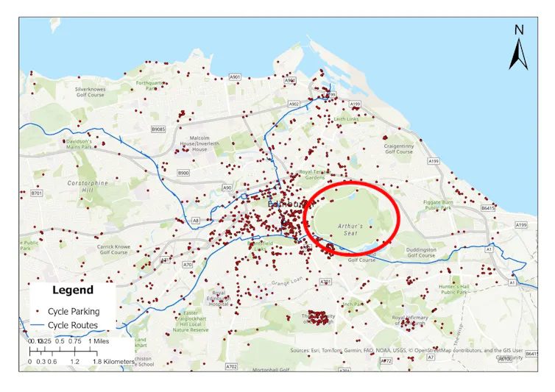The height and width of the screenshot is (392, 555).
Task: Select the A7 road shield
Action: [431, 357]
